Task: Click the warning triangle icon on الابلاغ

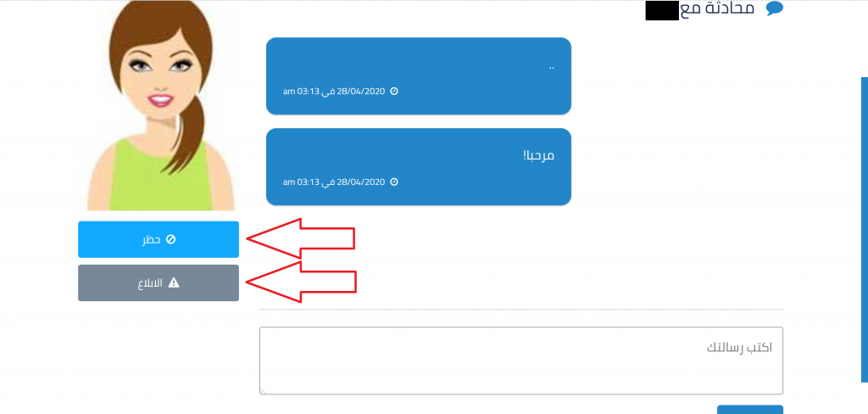Action: [x=174, y=283]
